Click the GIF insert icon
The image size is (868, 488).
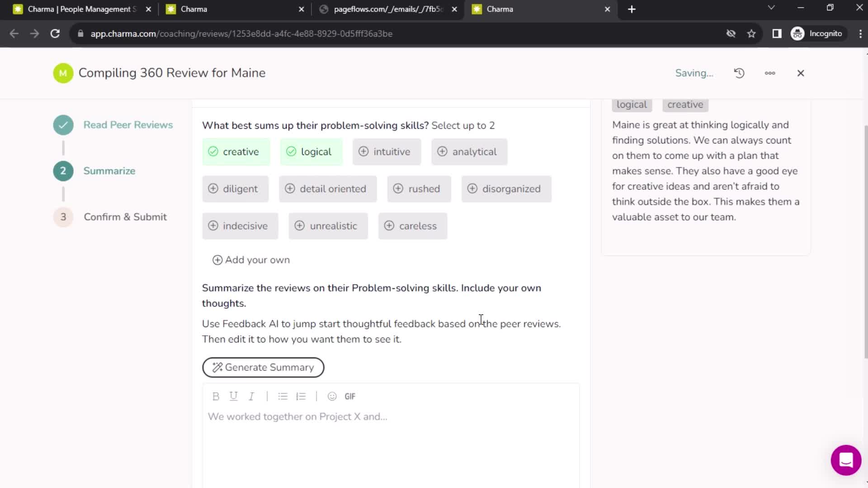click(350, 396)
